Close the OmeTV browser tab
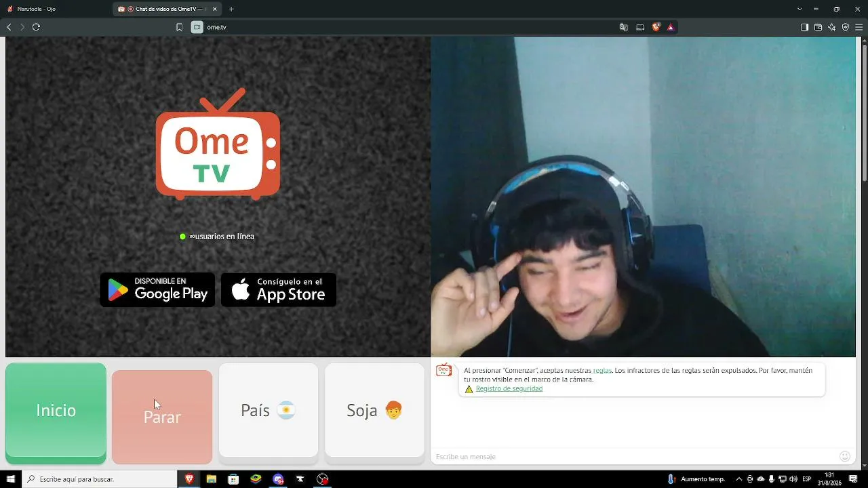 215,9
